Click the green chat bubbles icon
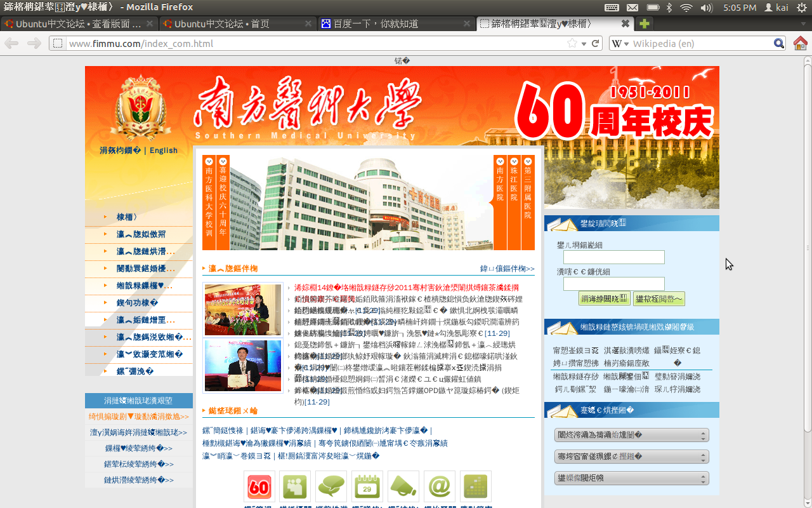Screen dimensions: 812x508 pyautogui.click(x=331, y=486)
